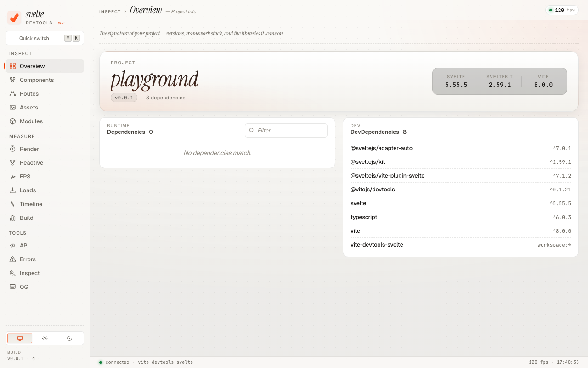Click the 'connected' status bar text

pos(117,362)
